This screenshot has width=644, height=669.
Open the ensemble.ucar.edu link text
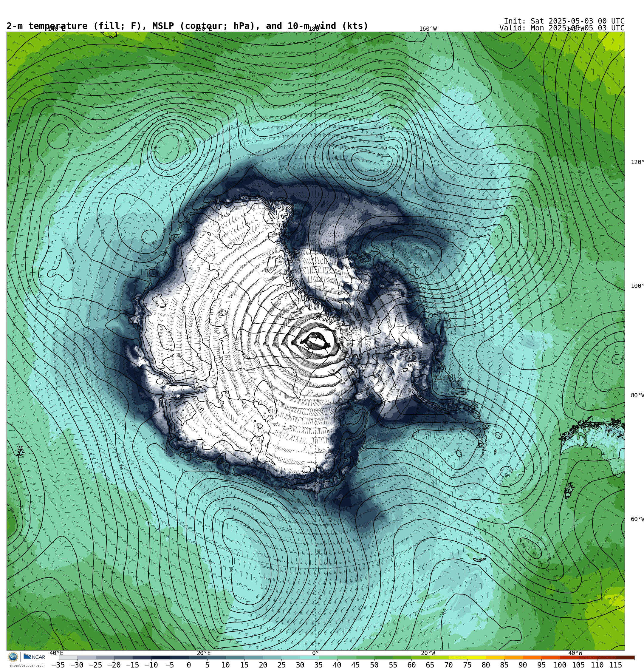(x=26, y=665)
